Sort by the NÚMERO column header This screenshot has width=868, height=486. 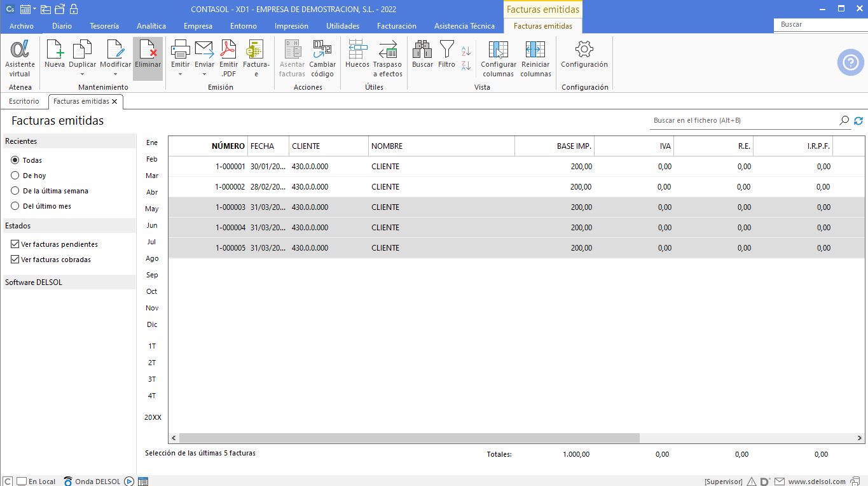point(208,146)
